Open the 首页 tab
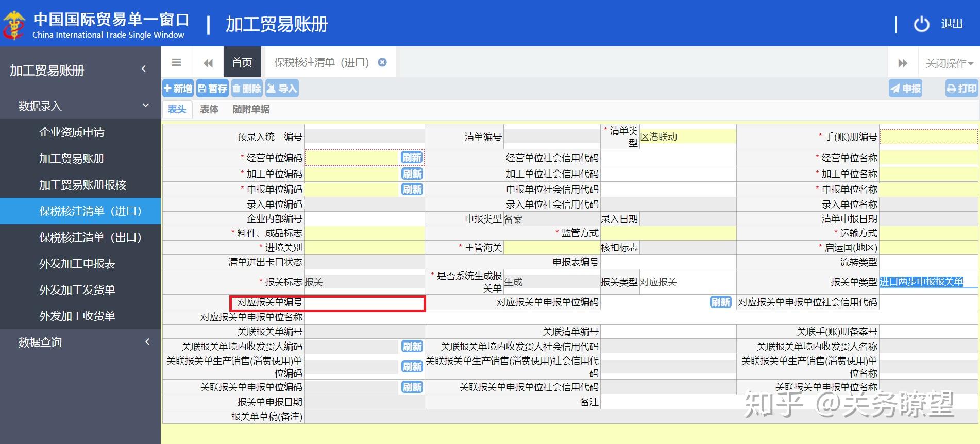The image size is (980, 444). tap(242, 62)
